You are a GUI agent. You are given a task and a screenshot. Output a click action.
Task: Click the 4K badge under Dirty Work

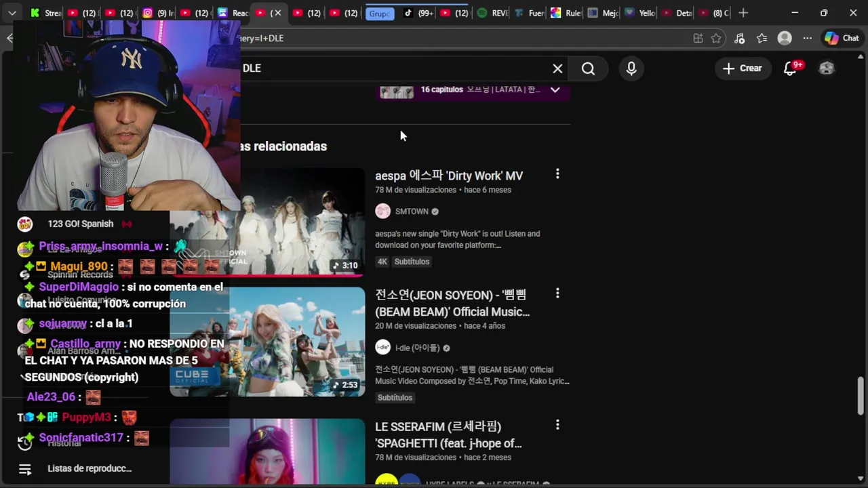point(382,262)
